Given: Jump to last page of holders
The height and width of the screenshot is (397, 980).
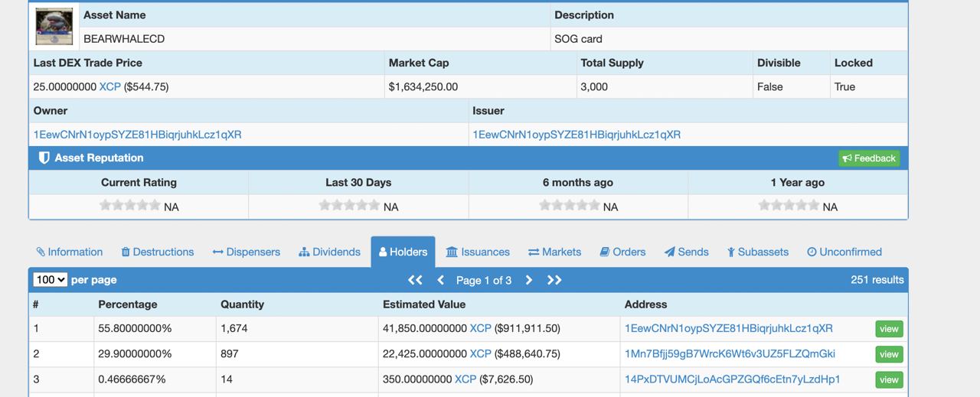Looking at the screenshot, I should 554,280.
